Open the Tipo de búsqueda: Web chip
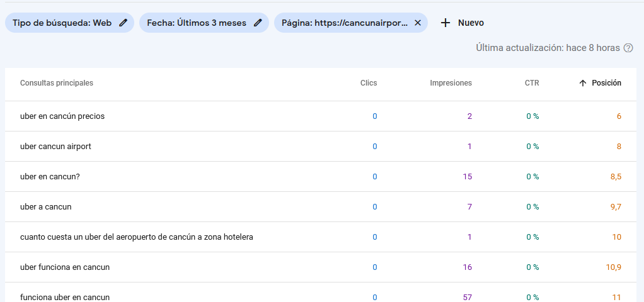This screenshot has height=302, width=644. click(69, 23)
